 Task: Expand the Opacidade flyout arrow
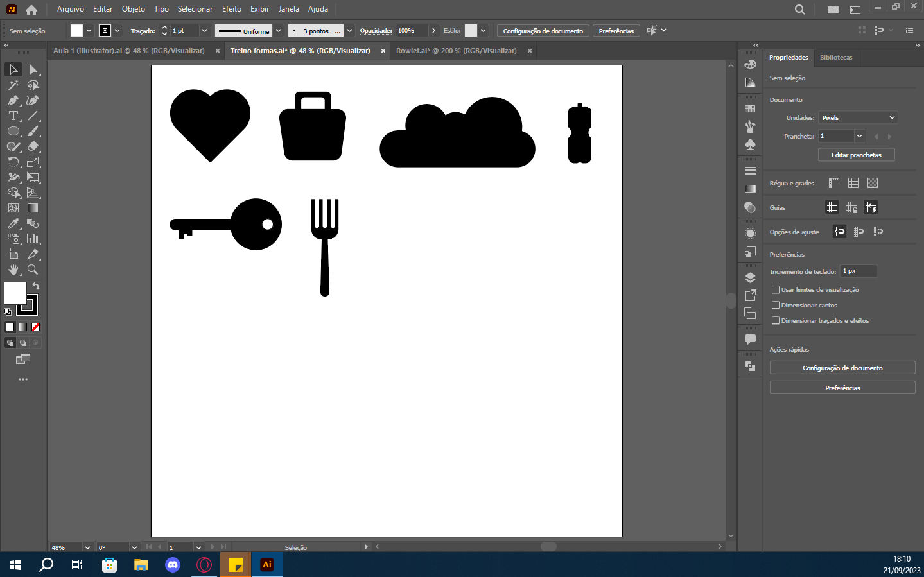point(434,30)
